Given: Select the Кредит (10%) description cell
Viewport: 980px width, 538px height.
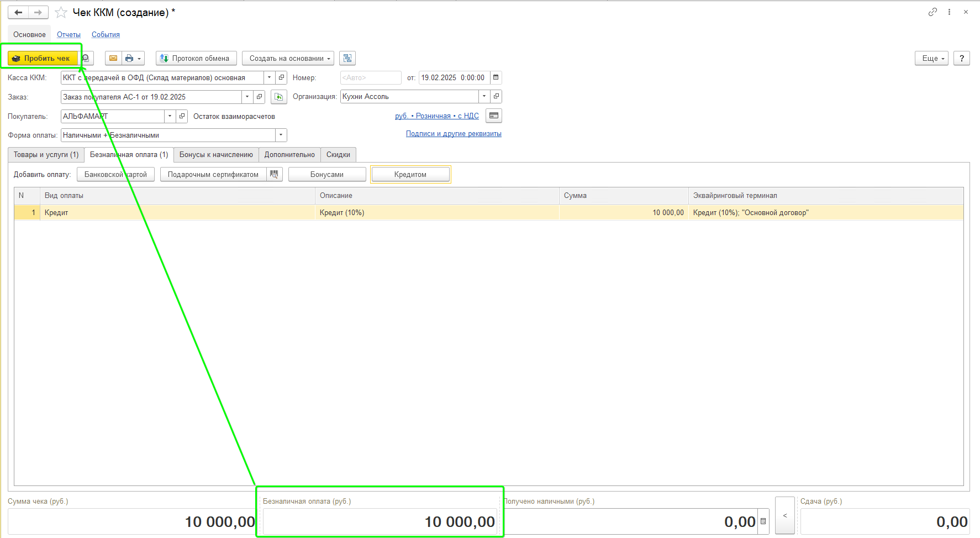Looking at the screenshot, I should 437,213.
